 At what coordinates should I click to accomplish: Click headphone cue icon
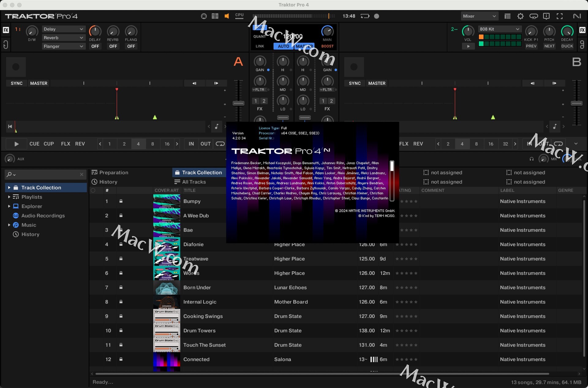(532, 159)
